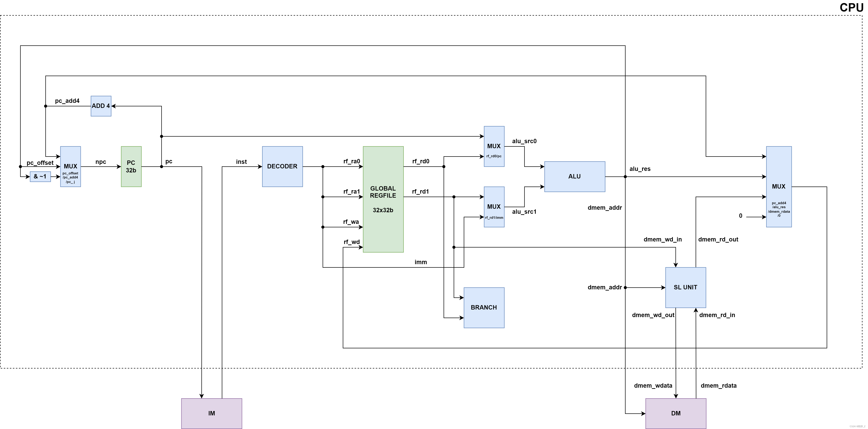Click the rightmost MUX with pc_add4/alu_res/dmem_rdata/0
Screen dimensions: 868x429
(x=779, y=187)
